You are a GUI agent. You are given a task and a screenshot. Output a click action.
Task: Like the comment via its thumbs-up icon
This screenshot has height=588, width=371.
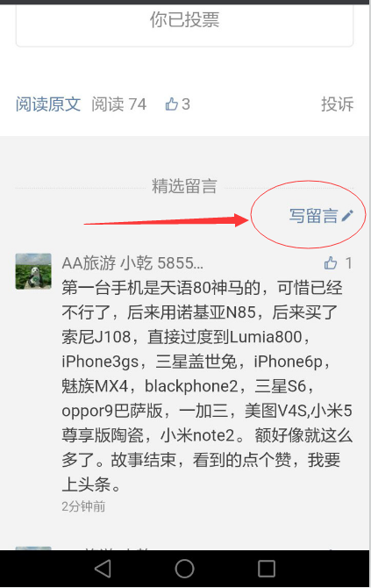pyautogui.click(x=331, y=263)
